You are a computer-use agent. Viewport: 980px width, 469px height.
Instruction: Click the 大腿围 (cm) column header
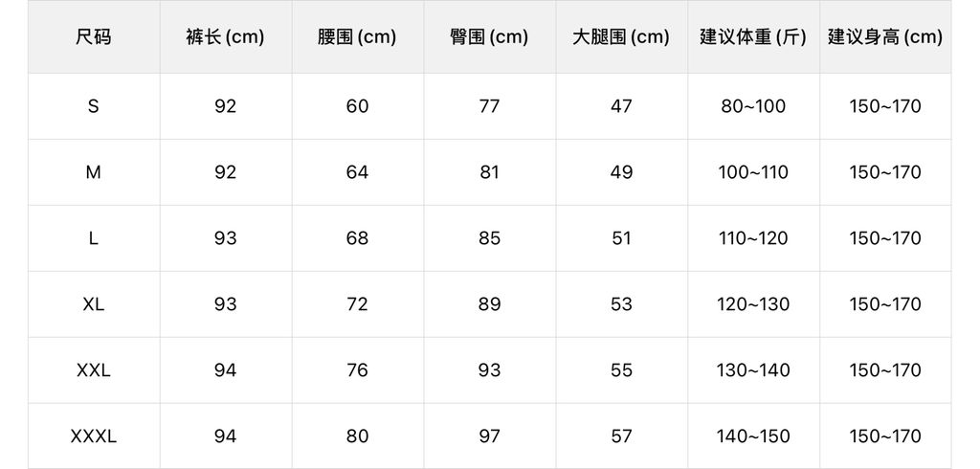[x=621, y=37]
